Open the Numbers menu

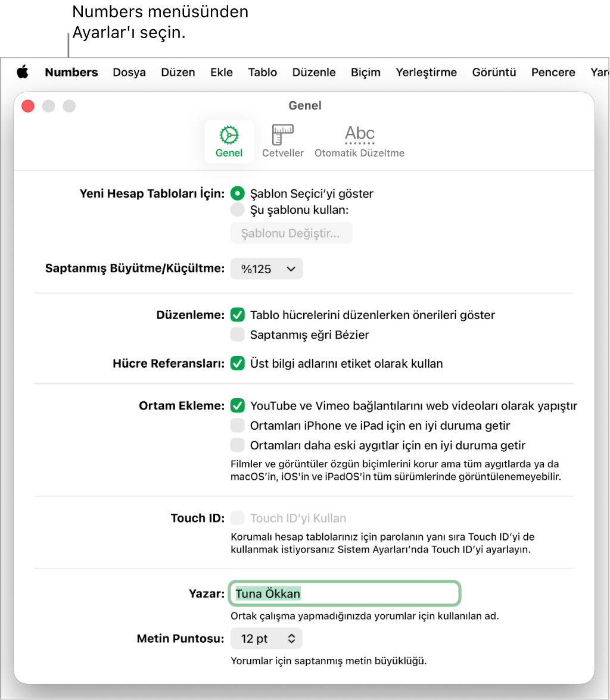pyautogui.click(x=71, y=73)
